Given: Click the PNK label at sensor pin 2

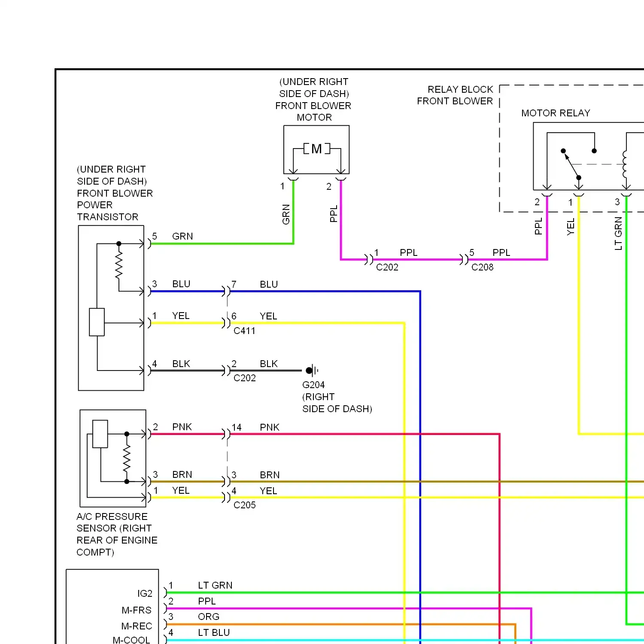Looking at the screenshot, I should click(x=182, y=427).
